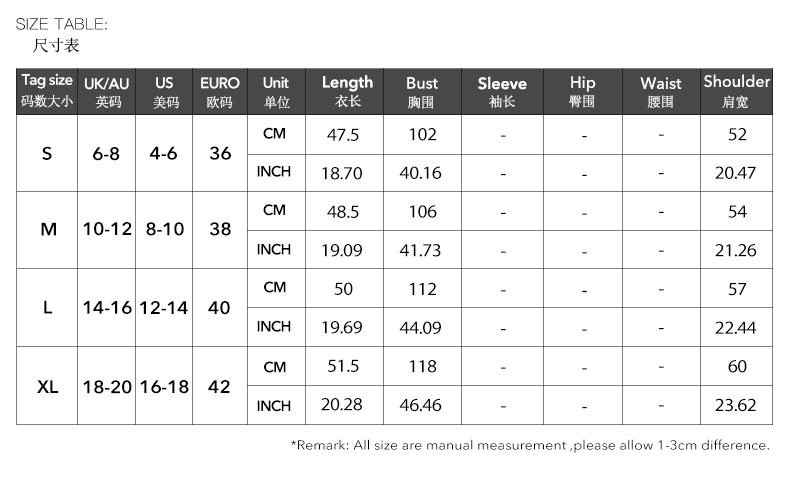
Task: Click the 118 bust centimeter value
Action: [x=422, y=367]
